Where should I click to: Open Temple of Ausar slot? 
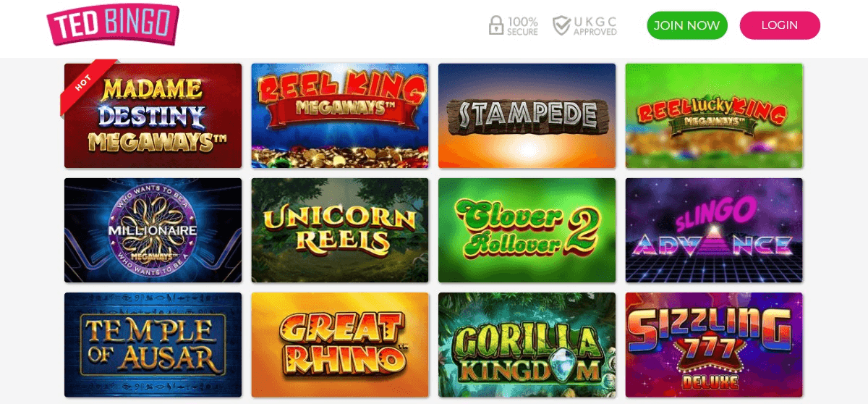[153, 345]
